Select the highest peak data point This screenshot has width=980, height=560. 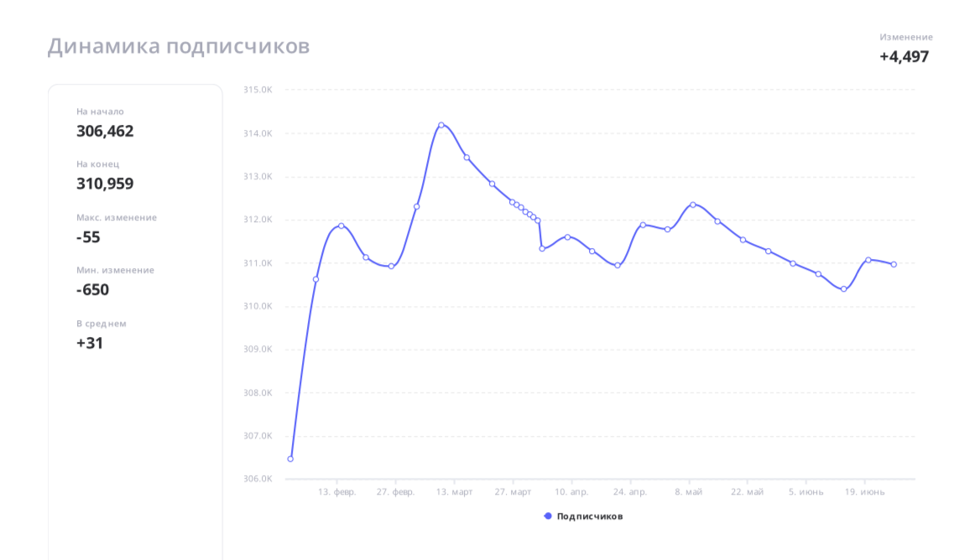tap(441, 125)
